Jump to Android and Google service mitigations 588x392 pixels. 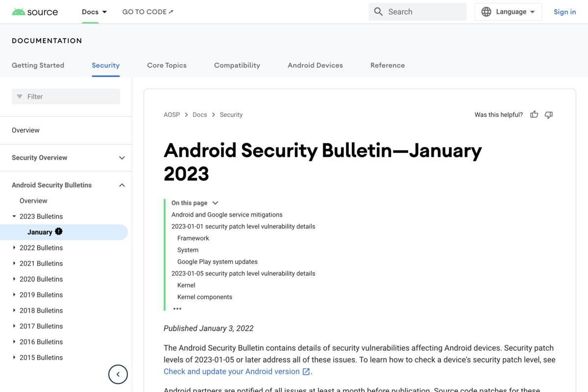pos(227,215)
